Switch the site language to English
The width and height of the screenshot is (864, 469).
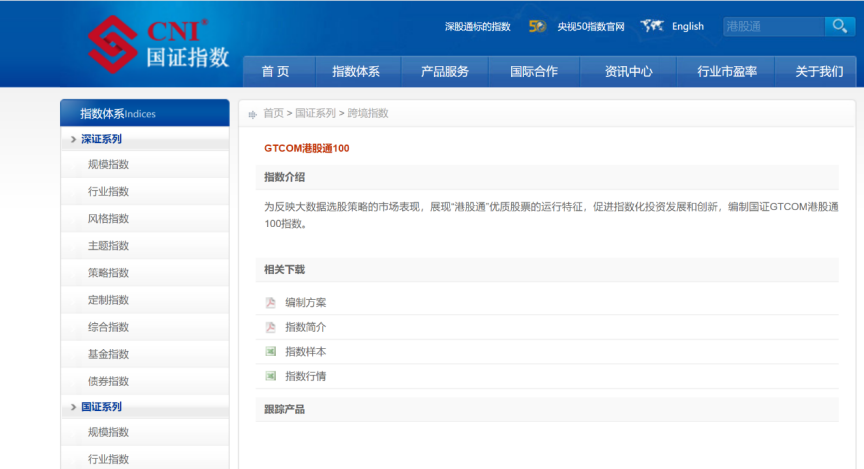point(688,26)
